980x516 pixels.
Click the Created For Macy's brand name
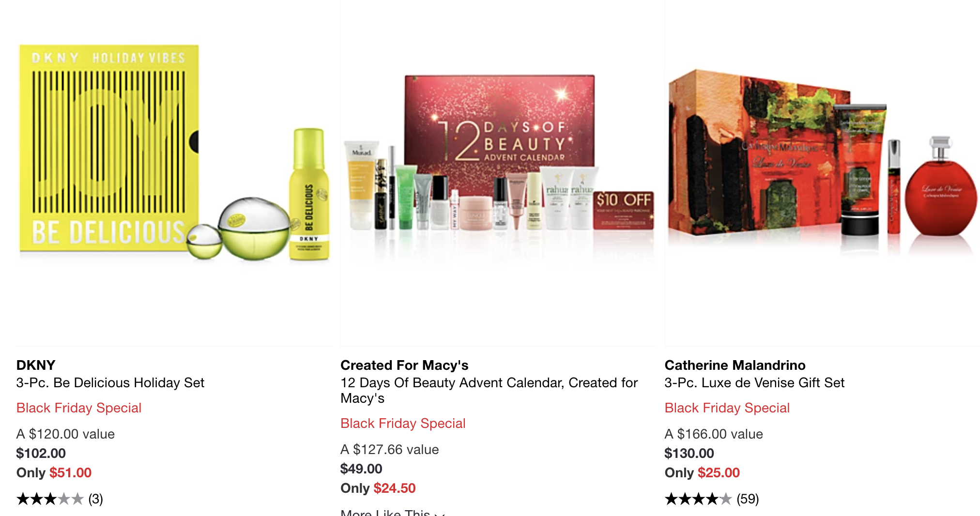click(x=404, y=365)
